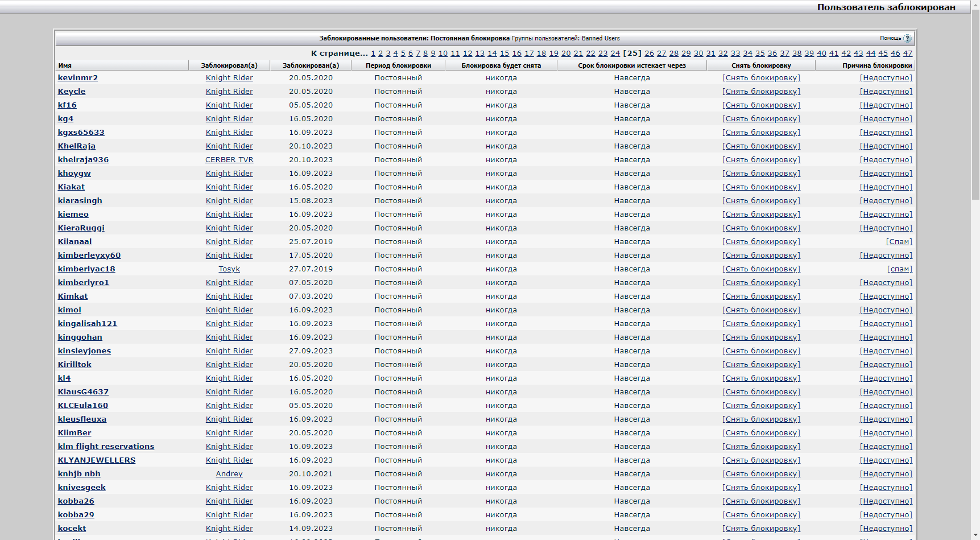Open page 1 of banned users

coord(373,53)
